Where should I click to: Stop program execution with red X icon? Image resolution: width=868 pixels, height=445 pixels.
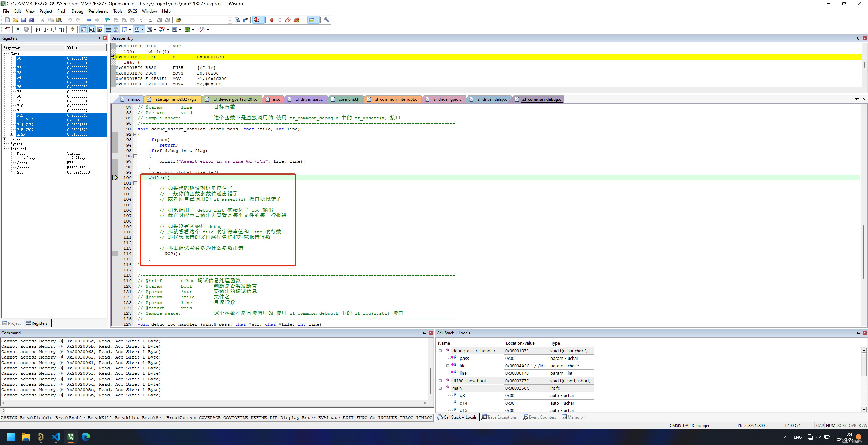pos(26,29)
